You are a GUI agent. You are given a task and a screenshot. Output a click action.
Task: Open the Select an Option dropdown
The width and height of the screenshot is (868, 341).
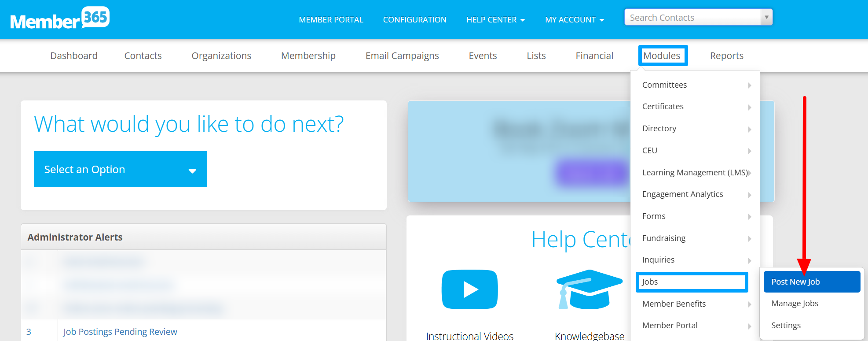[121, 169]
